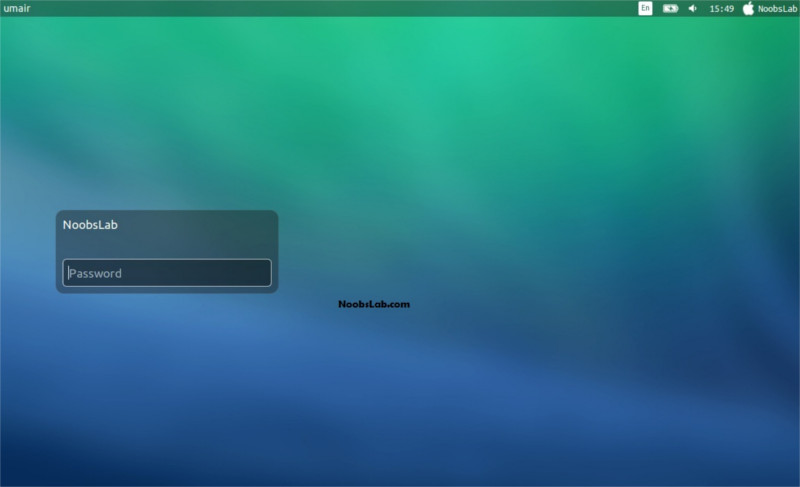This screenshot has width=800, height=487.
Task: Place cursor at start of Password field
Action: (x=69, y=273)
